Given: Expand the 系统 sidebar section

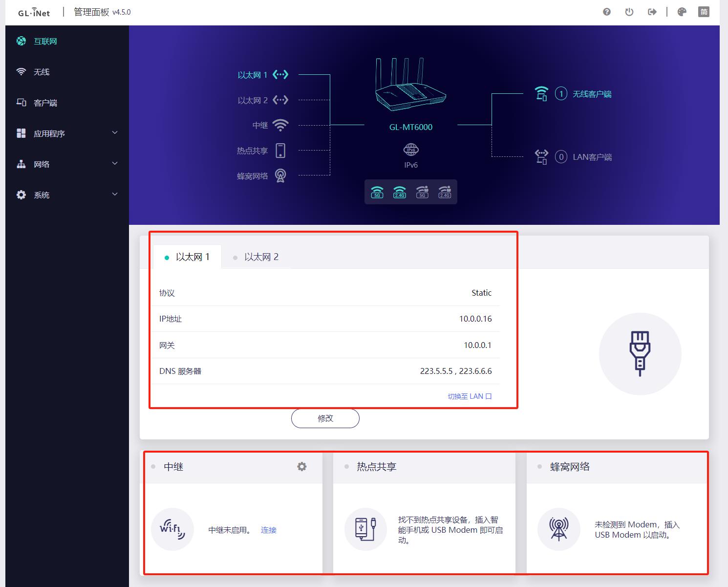Looking at the screenshot, I should point(65,195).
